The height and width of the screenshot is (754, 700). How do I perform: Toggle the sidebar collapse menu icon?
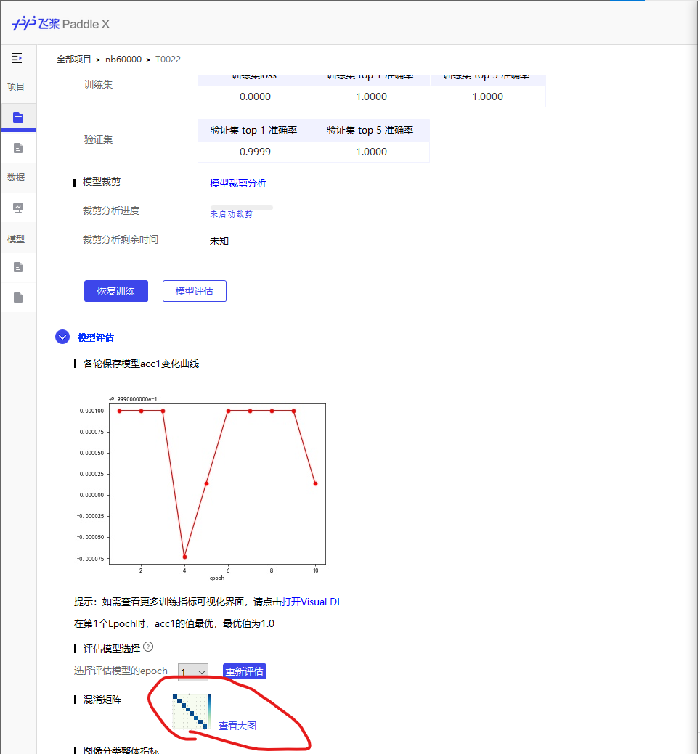pos(17,58)
